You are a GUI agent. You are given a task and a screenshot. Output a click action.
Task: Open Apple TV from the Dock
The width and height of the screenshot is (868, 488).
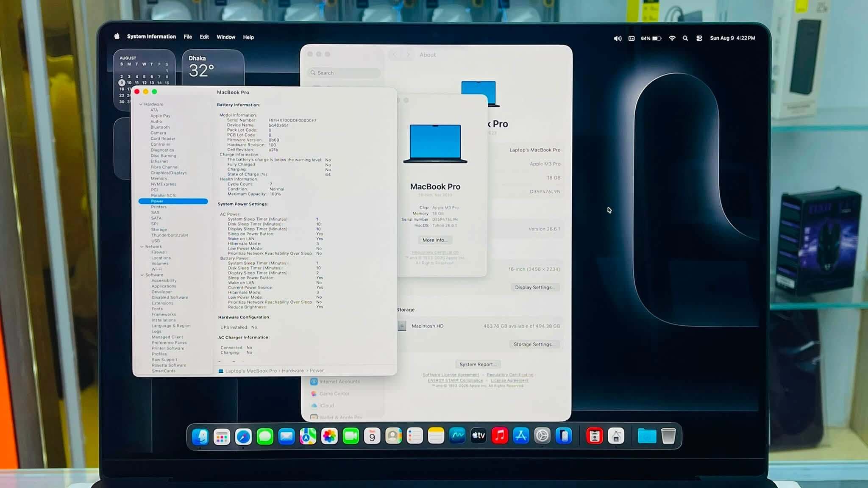click(479, 436)
